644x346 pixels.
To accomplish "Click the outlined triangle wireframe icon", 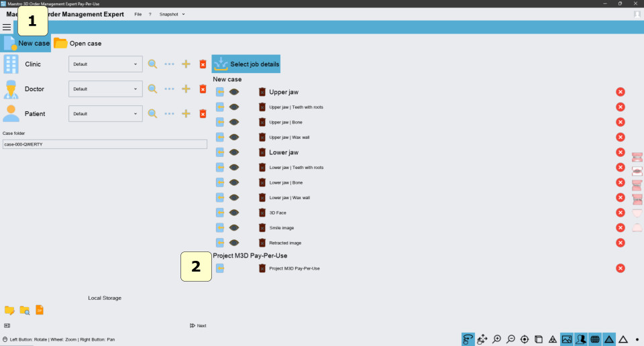I will (623, 339).
